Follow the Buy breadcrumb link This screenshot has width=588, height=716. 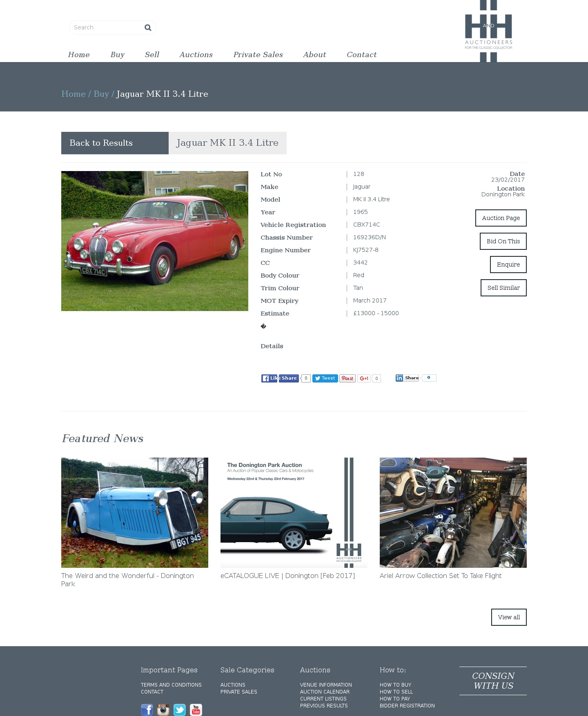click(x=101, y=94)
